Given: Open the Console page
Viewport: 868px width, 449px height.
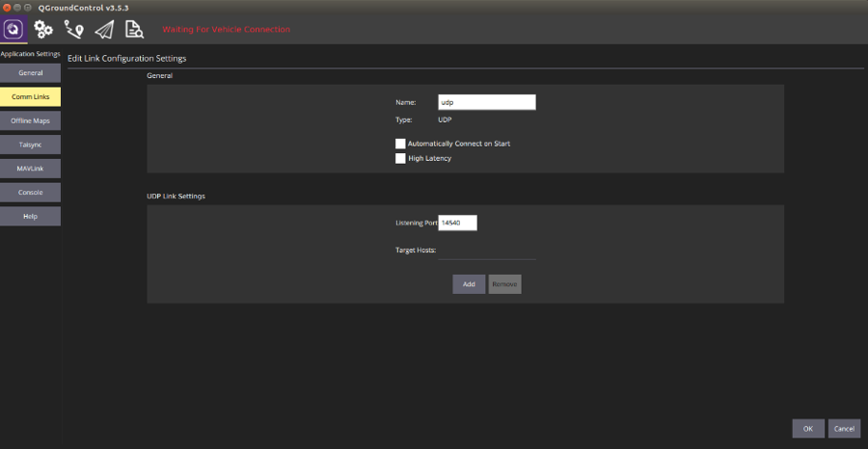Looking at the screenshot, I should click(x=31, y=193).
